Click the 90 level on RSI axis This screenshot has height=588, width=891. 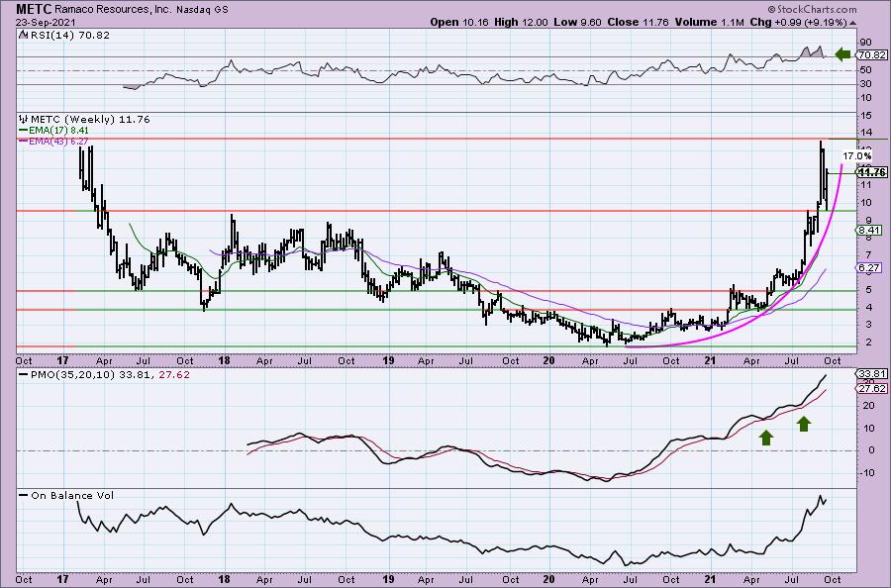pos(865,43)
